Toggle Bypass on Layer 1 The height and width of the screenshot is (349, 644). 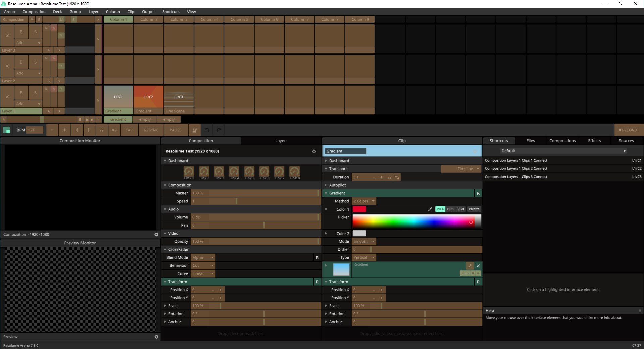pyautogui.click(x=21, y=93)
